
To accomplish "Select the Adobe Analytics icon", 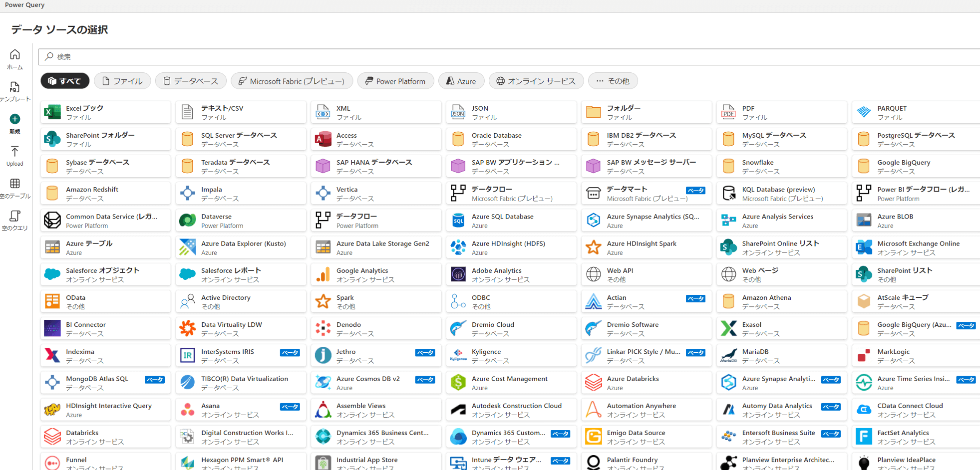I will pos(458,274).
